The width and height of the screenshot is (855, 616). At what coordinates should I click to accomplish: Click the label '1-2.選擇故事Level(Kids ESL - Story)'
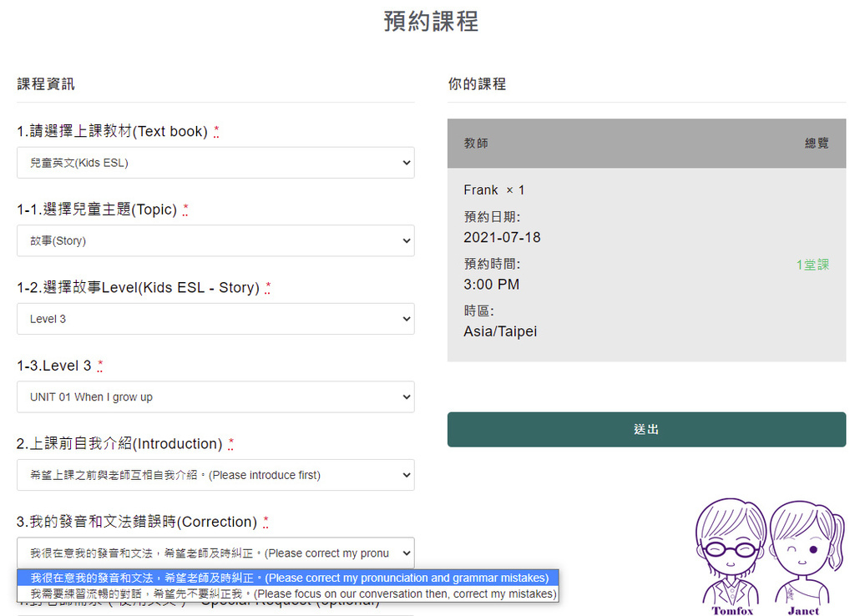click(139, 287)
